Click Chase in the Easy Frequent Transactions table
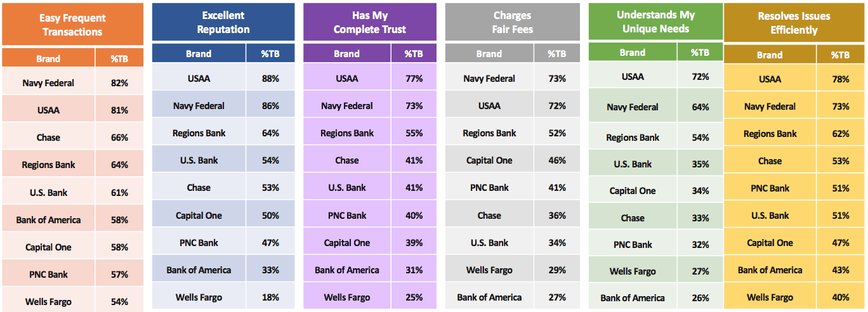868x312 pixels. point(48,137)
